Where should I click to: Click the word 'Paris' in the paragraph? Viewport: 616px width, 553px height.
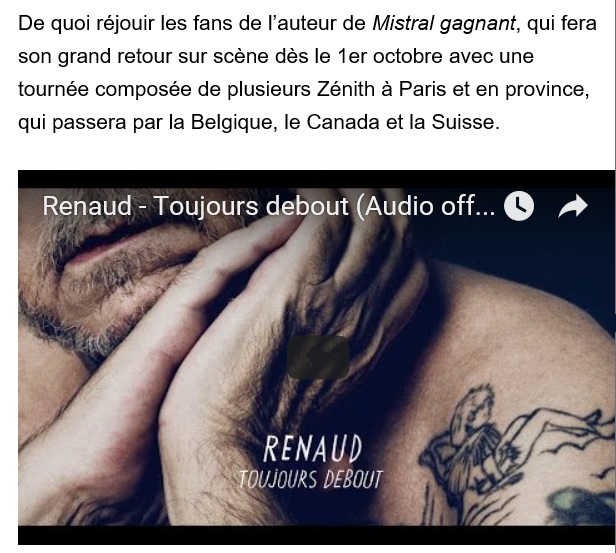tap(422, 89)
